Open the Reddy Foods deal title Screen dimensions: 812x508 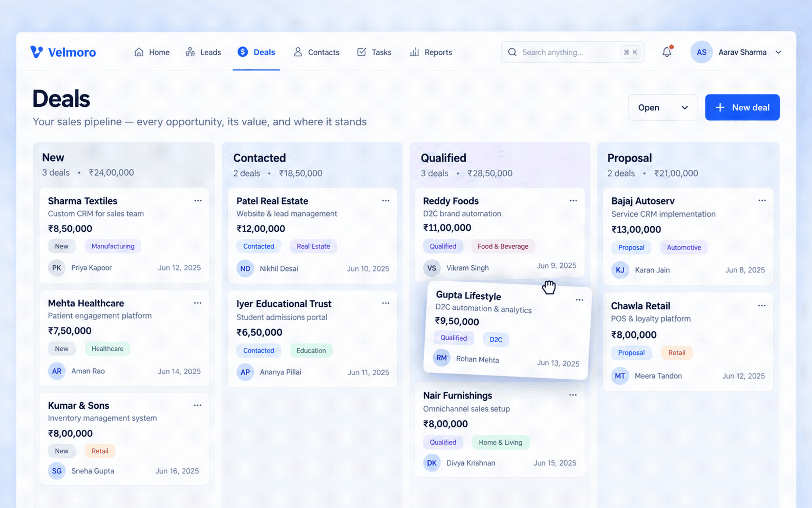point(451,201)
